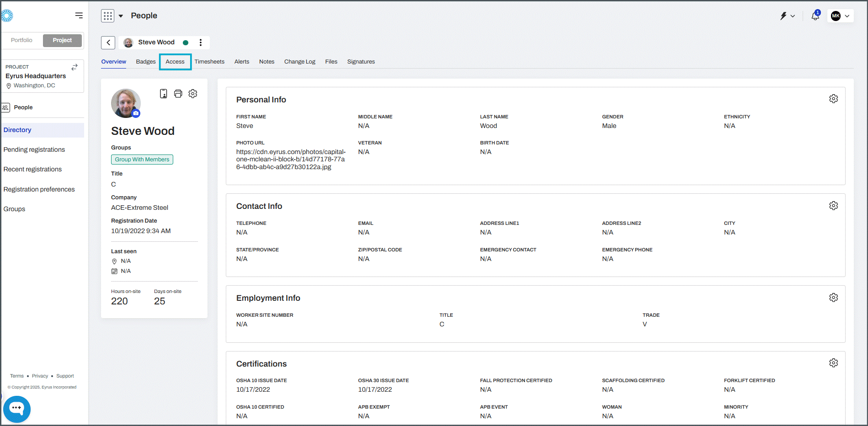
Task: Edit Certifications with its gear icon
Action: click(x=834, y=363)
